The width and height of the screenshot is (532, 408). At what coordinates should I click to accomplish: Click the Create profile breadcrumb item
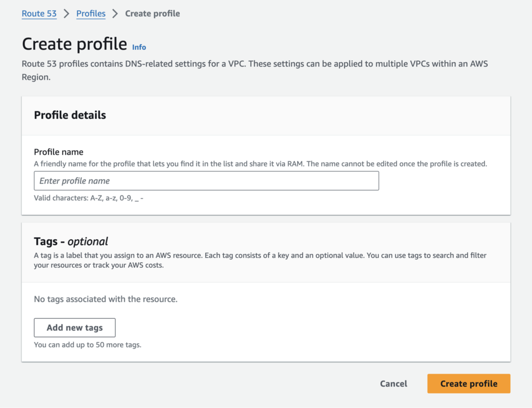[x=152, y=13]
